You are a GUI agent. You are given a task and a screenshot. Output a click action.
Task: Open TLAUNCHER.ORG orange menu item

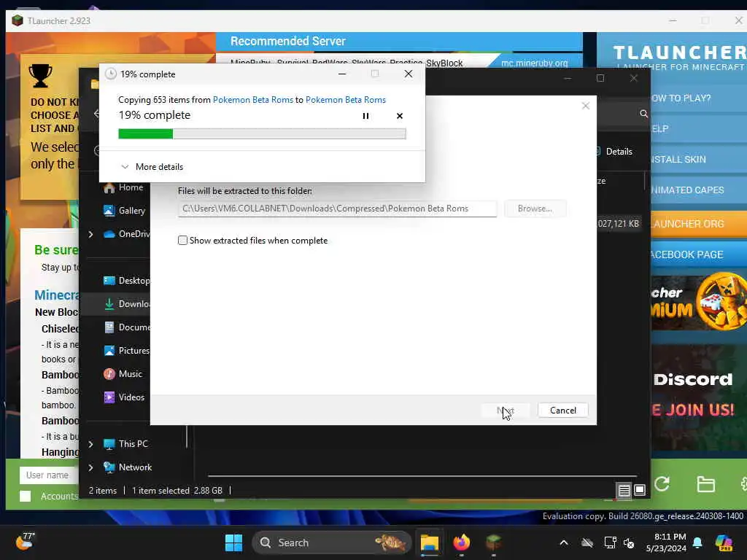pyautogui.click(x=698, y=224)
